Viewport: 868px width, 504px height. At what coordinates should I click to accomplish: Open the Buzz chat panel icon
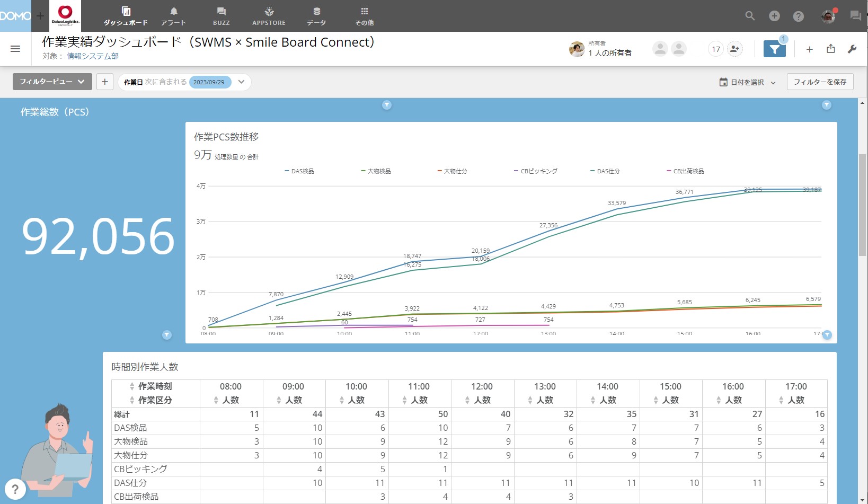pyautogui.click(x=855, y=16)
